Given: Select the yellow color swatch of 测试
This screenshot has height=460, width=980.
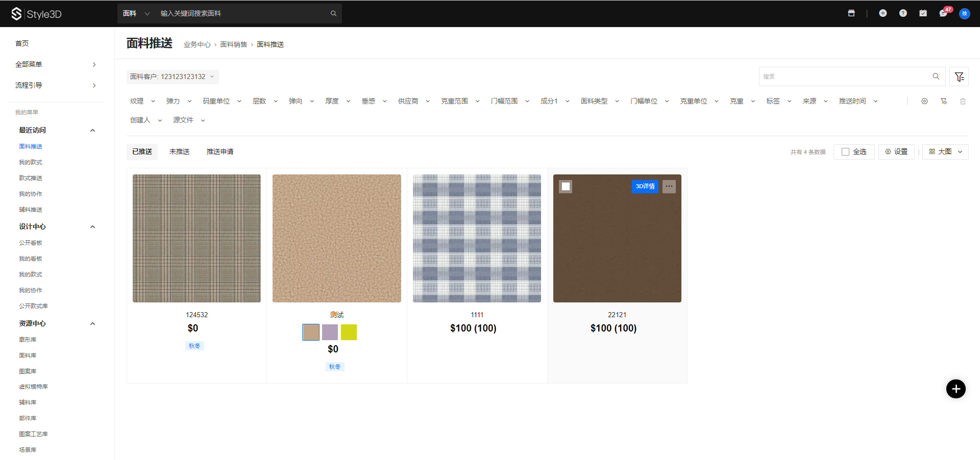Looking at the screenshot, I should 349,333.
